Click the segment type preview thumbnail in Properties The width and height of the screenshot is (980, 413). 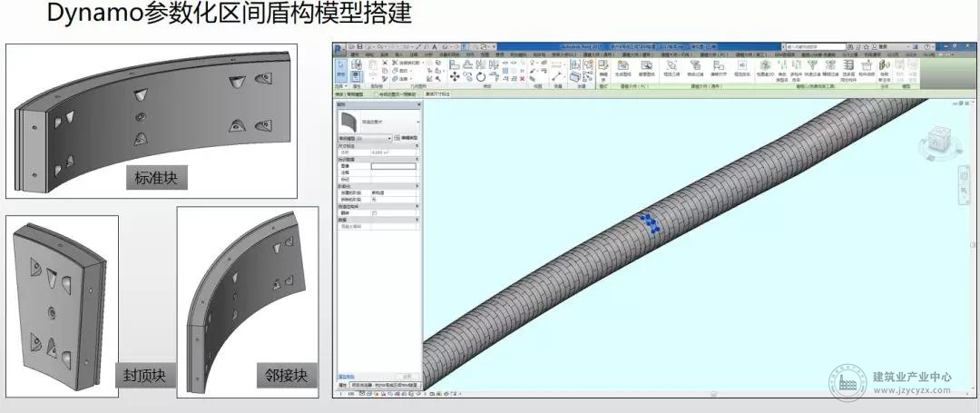[348, 122]
